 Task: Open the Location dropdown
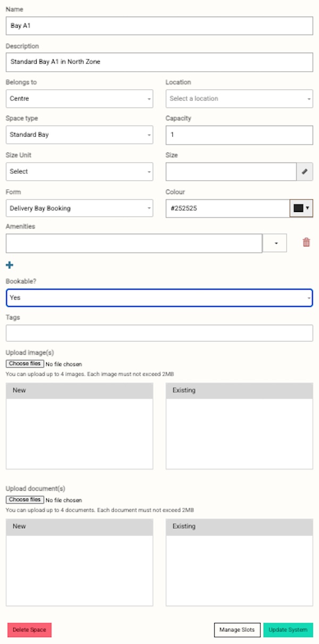tap(239, 99)
